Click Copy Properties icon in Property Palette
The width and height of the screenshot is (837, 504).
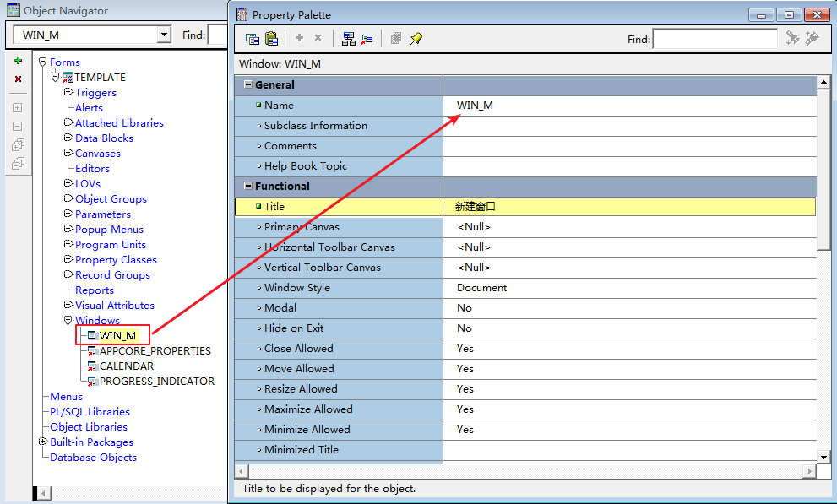pos(252,39)
